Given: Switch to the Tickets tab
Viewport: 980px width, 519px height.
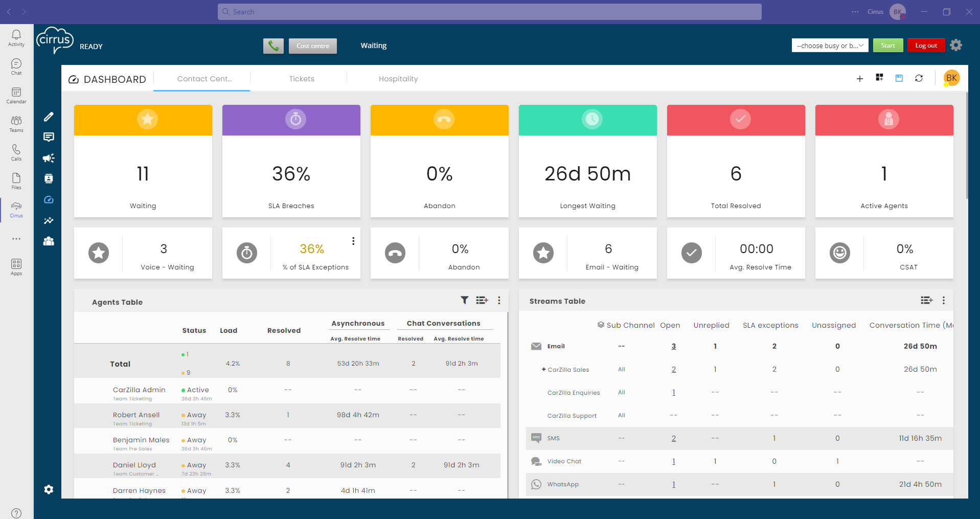Looking at the screenshot, I should [302, 78].
